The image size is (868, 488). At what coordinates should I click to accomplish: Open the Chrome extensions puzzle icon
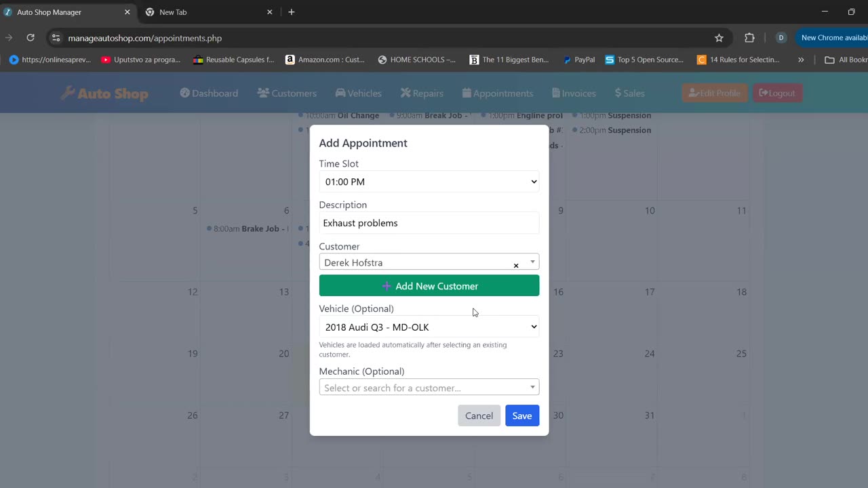(x=749, y=38)
